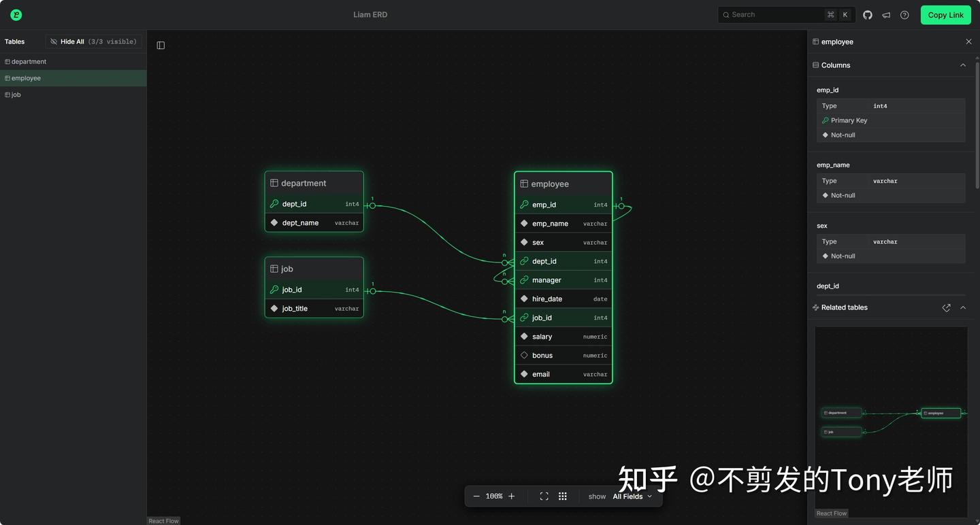Select the tidy-up grid icon
Image resolution: width=980 pixels, height=525 pixels.
click(x=563, y=496)
